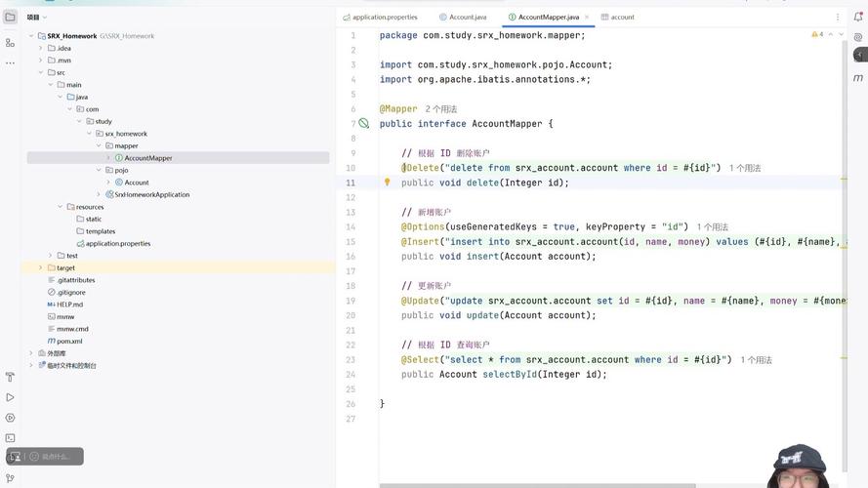Open the Structure tool window icon
868x488 pixels.
pyautogui.click(x=10, y=43)
